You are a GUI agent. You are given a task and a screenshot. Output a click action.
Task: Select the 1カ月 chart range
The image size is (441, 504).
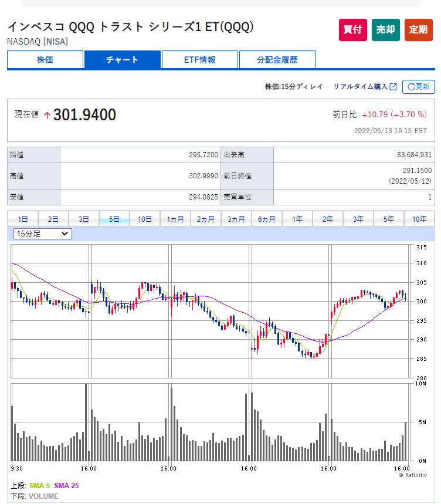(175, 219)
